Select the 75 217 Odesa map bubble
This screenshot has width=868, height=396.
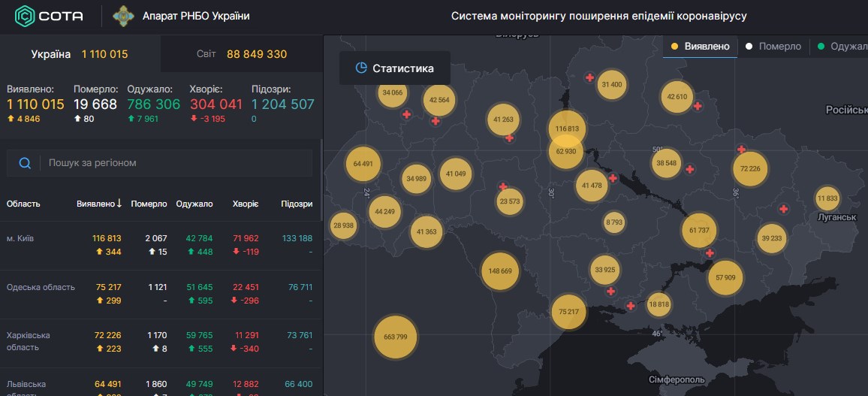[568, 312]
